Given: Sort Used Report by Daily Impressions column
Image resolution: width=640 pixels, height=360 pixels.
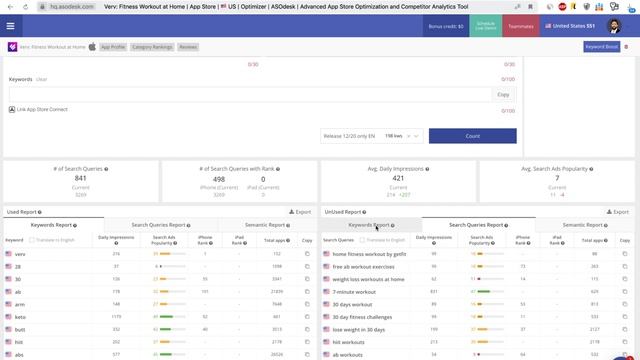Looking at the screenshot, I should pyautogui.click(x=116, y=240).
